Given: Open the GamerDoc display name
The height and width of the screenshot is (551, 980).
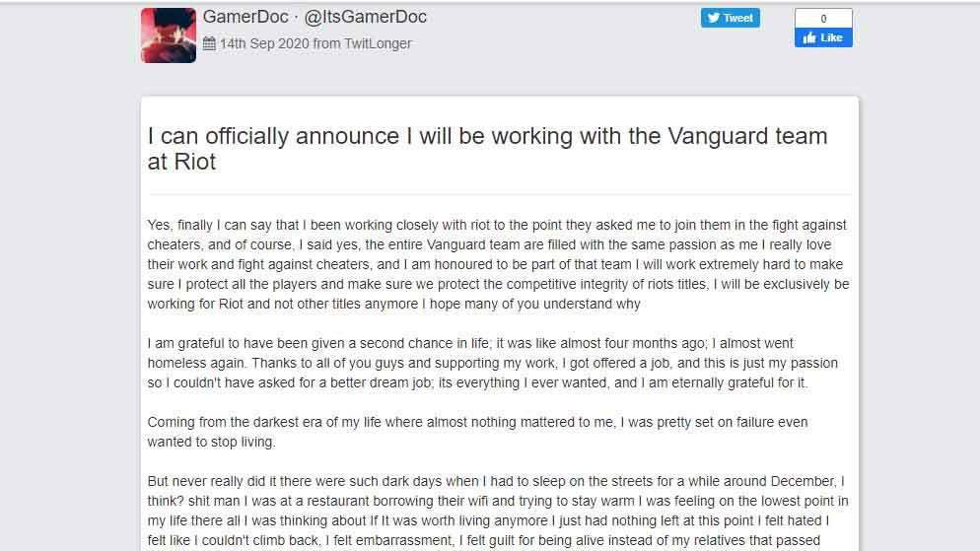Looking at the screenshot, I should tap(245, 17).
